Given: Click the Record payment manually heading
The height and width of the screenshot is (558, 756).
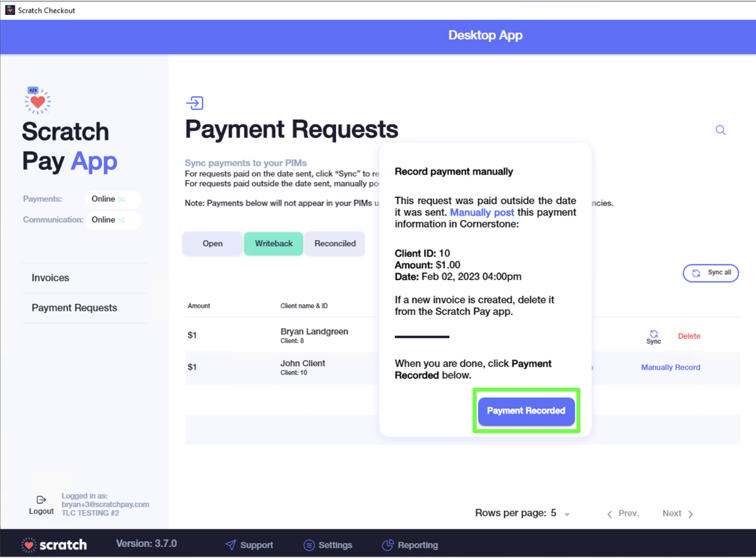Looking at the screenshot, I should click(x=454, y=172).
